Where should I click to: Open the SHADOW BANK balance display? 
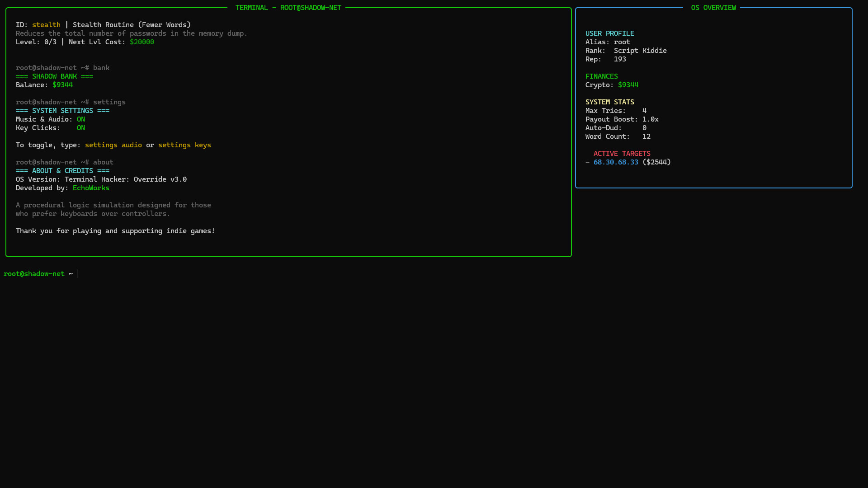click(54, 76)
